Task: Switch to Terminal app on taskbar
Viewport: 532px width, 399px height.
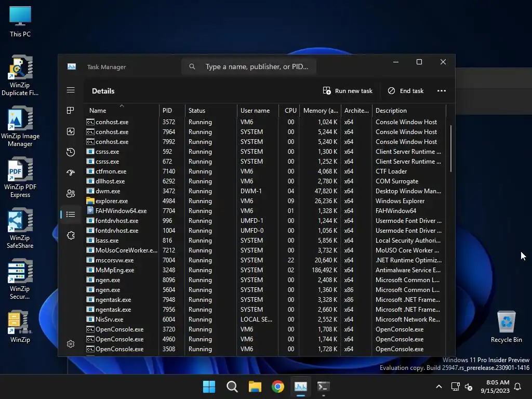Action: 323,387
